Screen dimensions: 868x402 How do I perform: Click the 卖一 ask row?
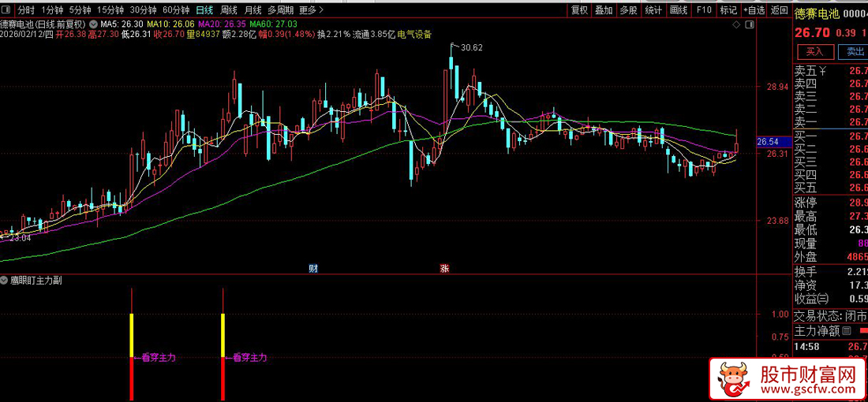[830, 121]
